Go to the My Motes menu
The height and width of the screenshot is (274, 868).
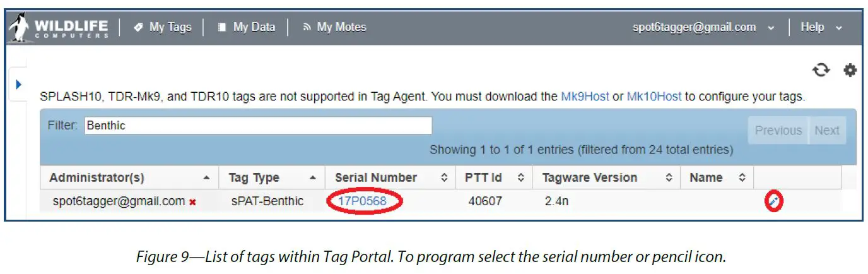334,27
